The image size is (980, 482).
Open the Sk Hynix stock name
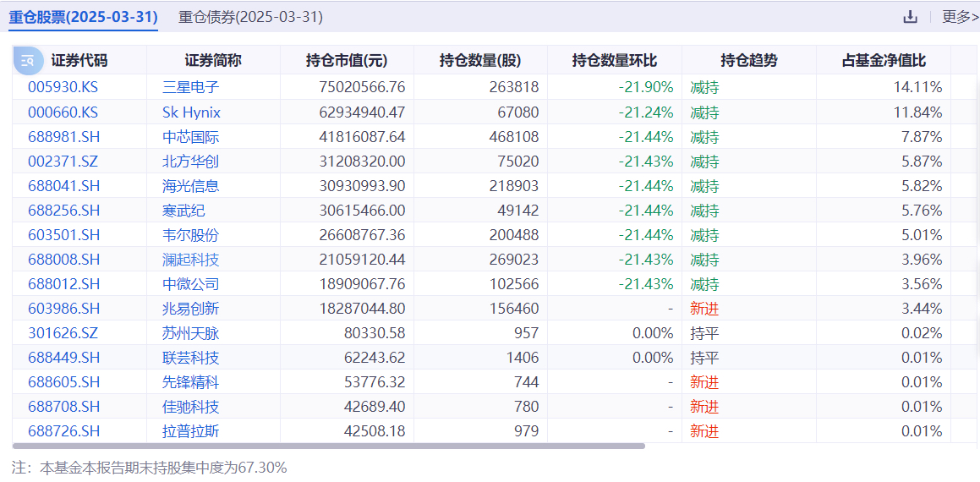[191, 112]
